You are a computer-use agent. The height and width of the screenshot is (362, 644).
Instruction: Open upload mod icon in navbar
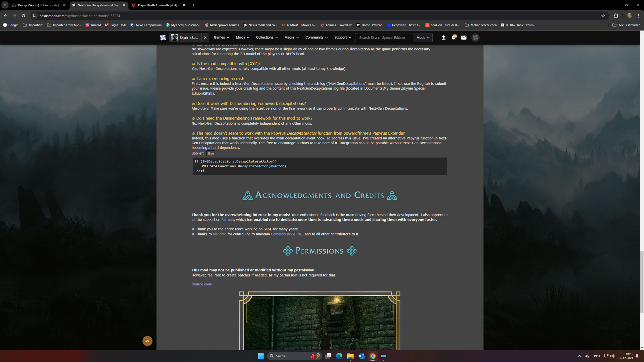[443, 37]
